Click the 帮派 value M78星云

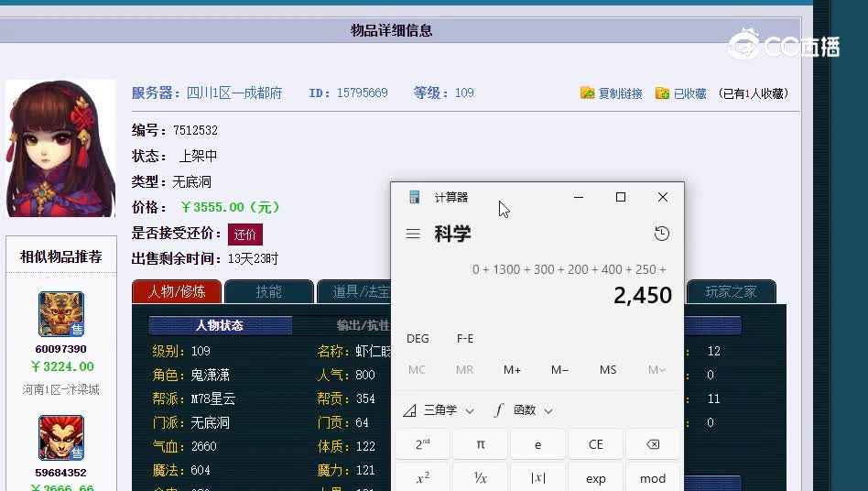[x=213, y=398]
